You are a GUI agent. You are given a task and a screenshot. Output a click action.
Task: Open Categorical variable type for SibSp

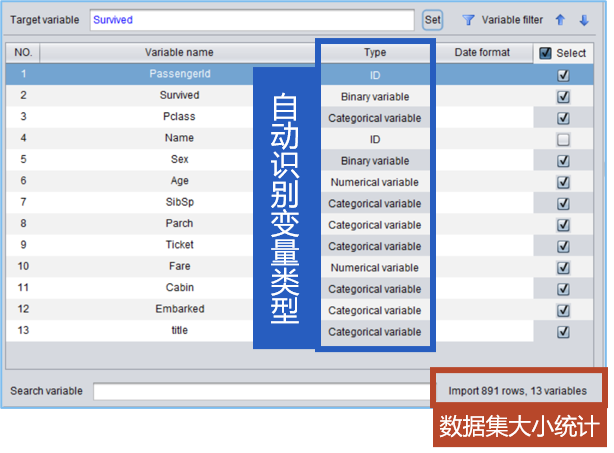pos(375,203)
